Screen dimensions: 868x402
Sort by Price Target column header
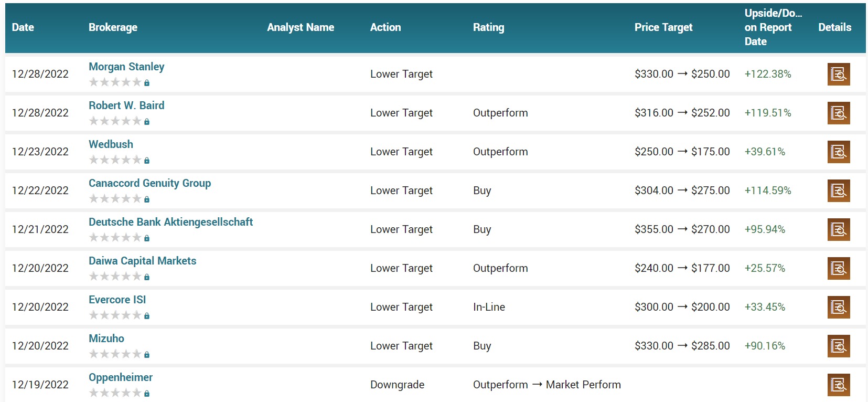663,27
